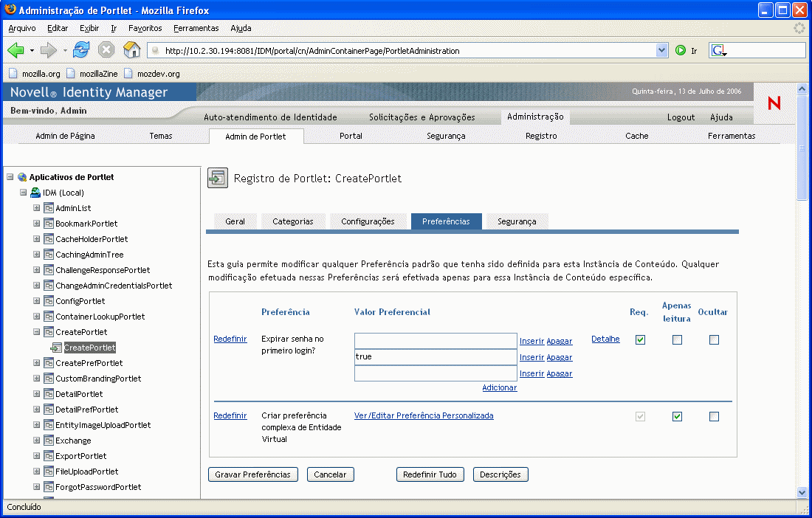Click the mozilla.org bookmark page icon
The height and width of the screenshot is (518, 812).
pyautogui.click(x=13, y=73)
